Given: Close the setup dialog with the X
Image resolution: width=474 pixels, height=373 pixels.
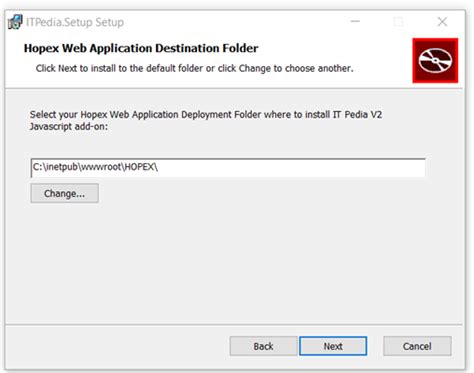Looking at the screenshot, I should (442, 22).
